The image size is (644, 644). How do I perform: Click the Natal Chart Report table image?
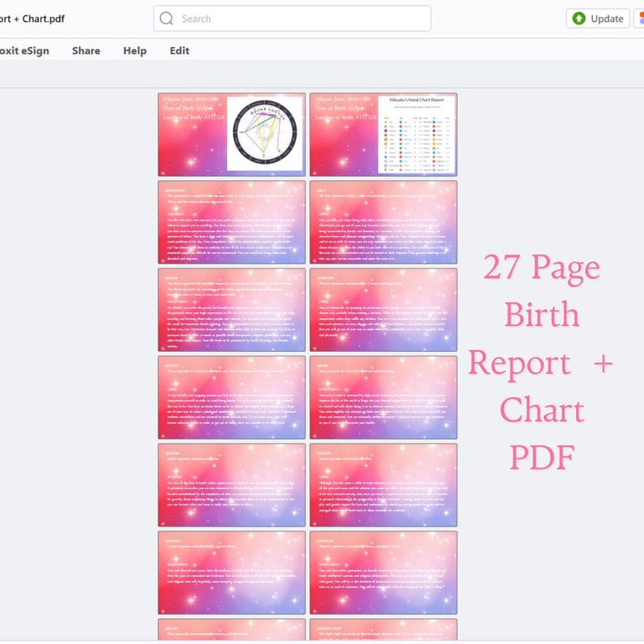(416, 135)
